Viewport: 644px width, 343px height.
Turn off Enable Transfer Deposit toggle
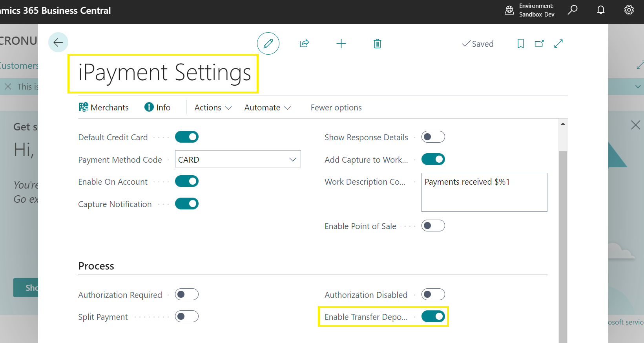433,316
